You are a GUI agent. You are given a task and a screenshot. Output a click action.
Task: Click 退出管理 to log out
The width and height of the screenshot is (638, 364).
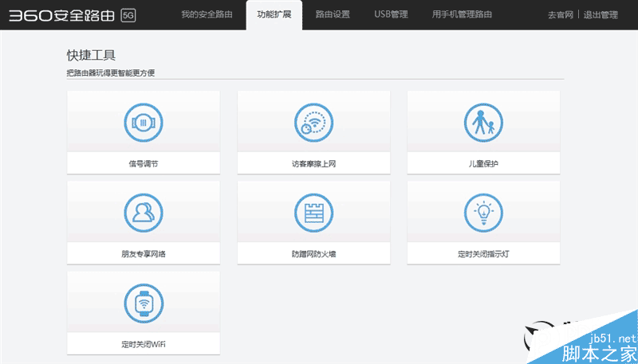(601, 15)
